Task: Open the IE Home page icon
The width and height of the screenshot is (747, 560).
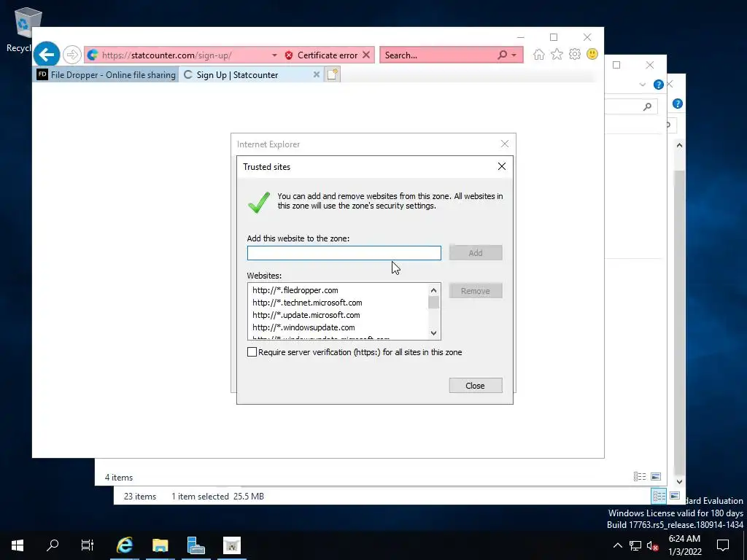Action: 539,54
